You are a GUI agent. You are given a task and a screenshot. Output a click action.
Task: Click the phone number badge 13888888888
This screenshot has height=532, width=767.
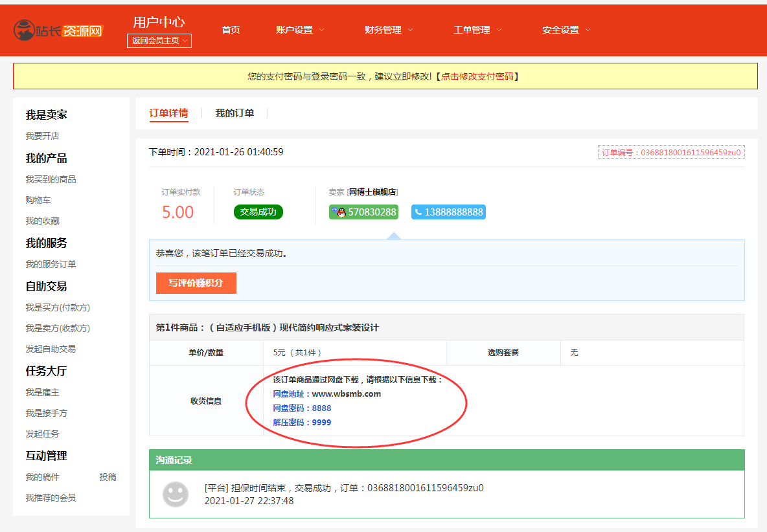point(448,212)
